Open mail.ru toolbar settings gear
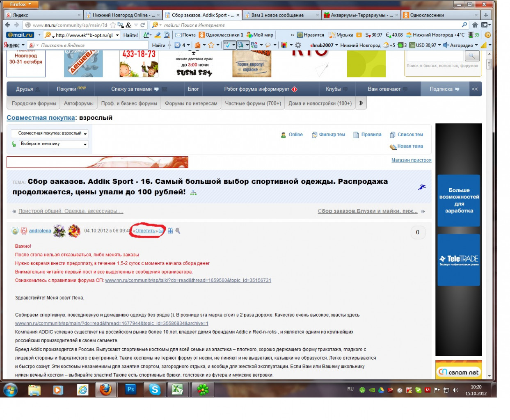This screenshot has width=510, height=420. [488, 35]
